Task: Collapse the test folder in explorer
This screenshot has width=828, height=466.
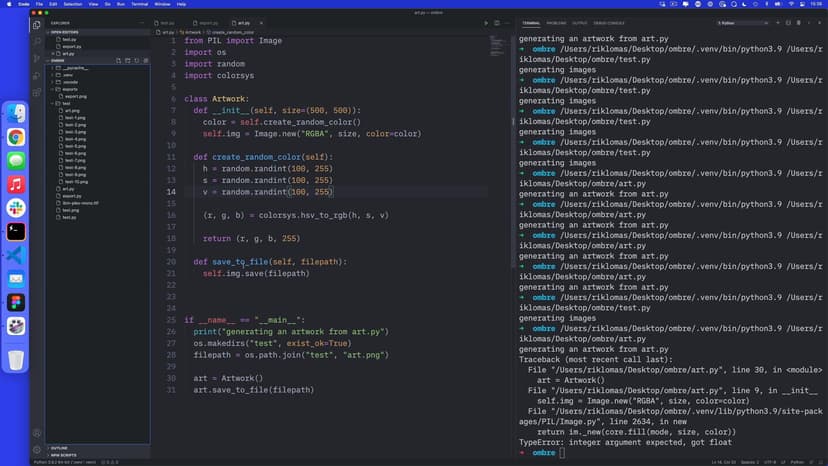Action: [x=66, y=103]
